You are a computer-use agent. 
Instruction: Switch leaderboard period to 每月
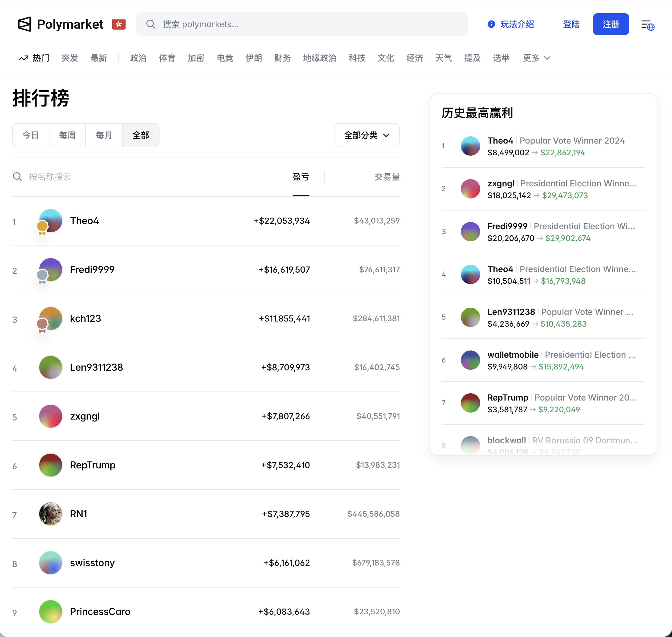coord(104,135)
